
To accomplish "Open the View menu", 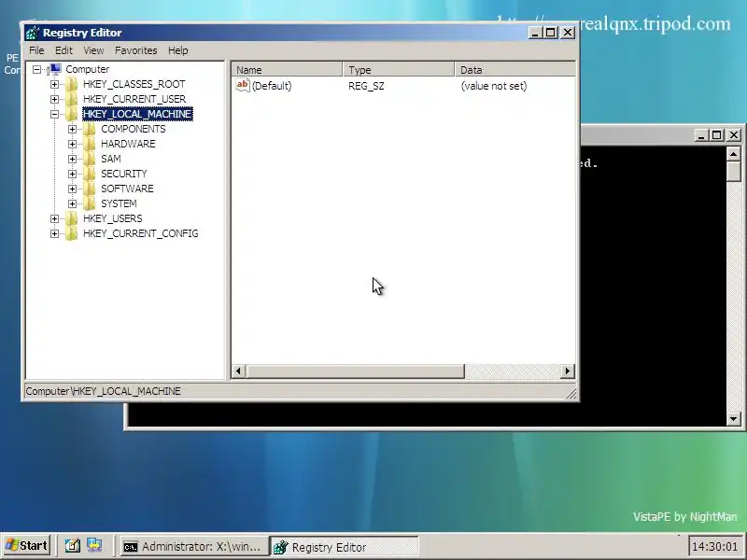I will [93, 50].
